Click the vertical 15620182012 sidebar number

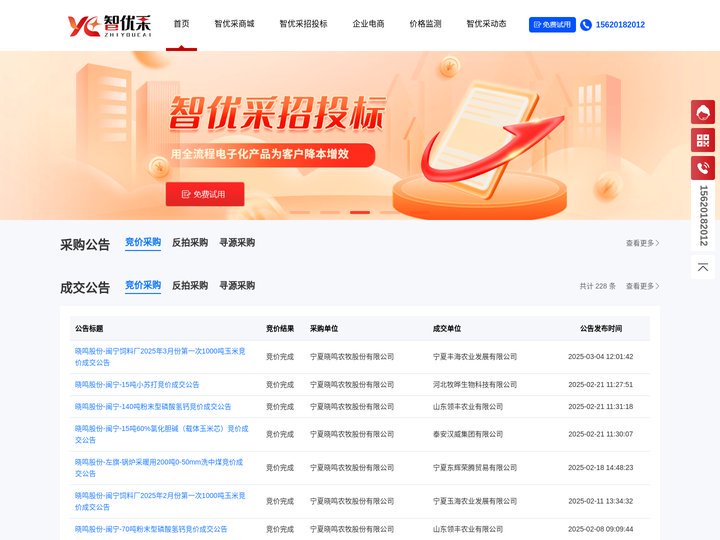coord(703,215)
